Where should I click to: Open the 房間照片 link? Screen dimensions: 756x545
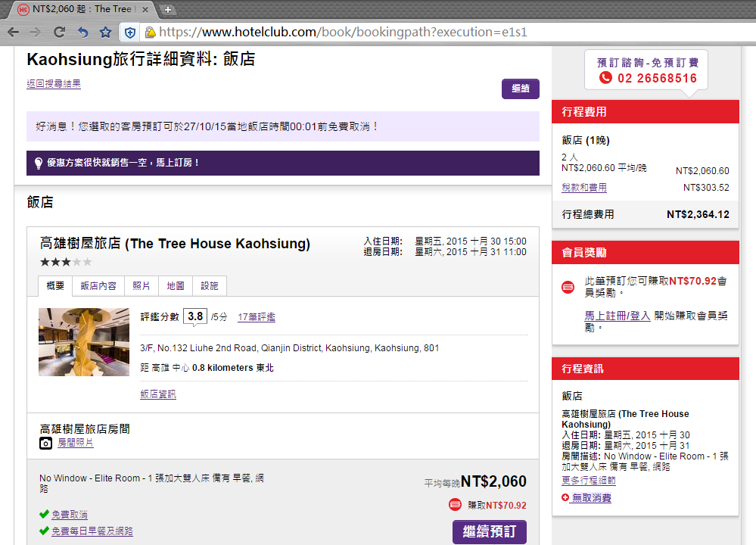click(76, 443)
